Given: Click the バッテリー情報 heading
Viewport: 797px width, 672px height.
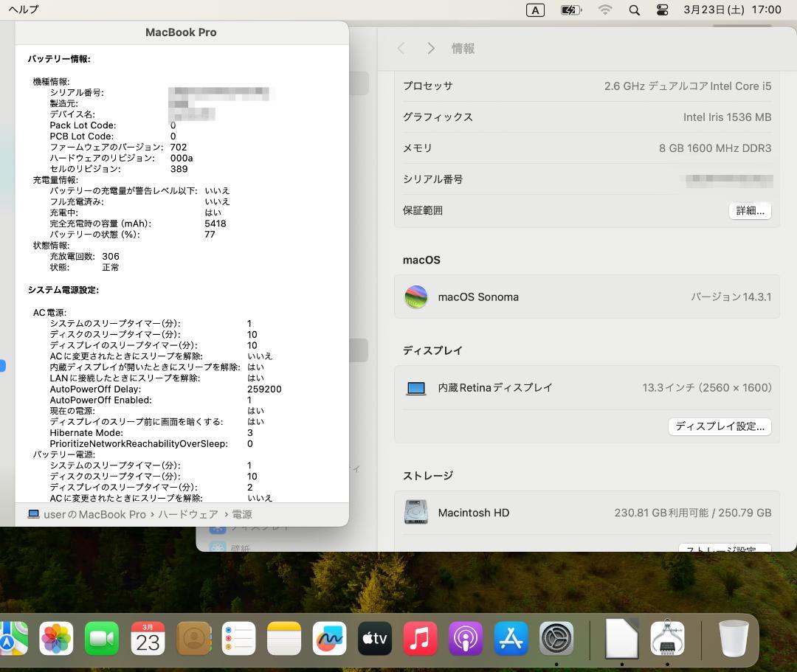Looking at the screenshot, I should click(59, 59).
